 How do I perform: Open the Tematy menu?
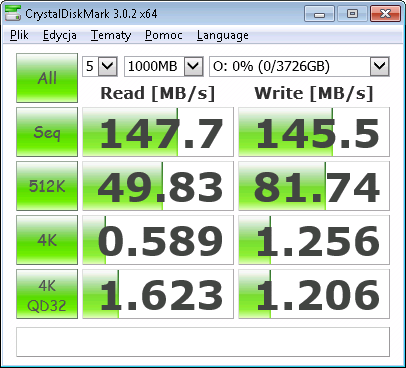[111, 35]
